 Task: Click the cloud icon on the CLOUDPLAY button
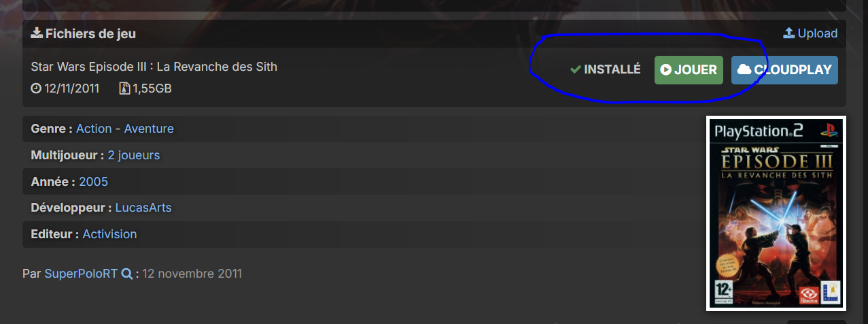745,70
